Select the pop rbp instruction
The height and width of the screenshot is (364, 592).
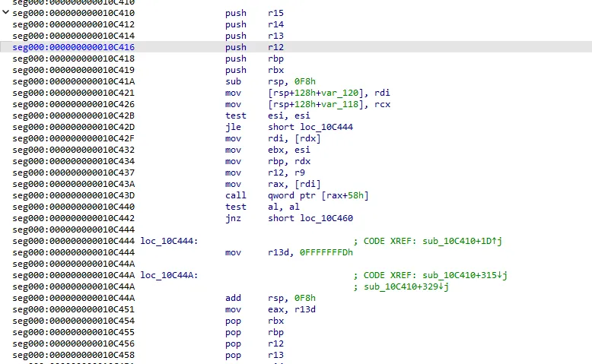pos(254,332)
